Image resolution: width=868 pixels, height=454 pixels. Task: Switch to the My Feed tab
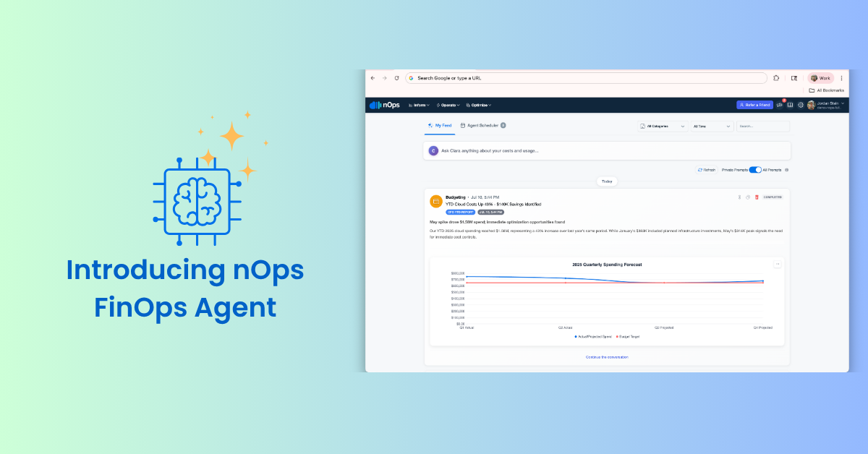[439, 125]
